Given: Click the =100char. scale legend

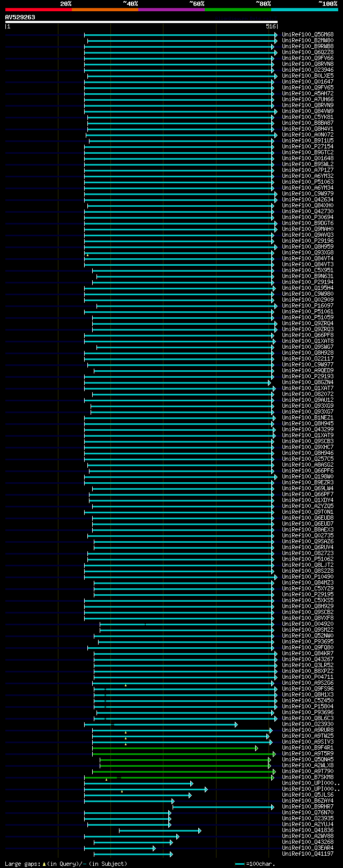Looking at the screenshot, I should click(x=255, y=864).
